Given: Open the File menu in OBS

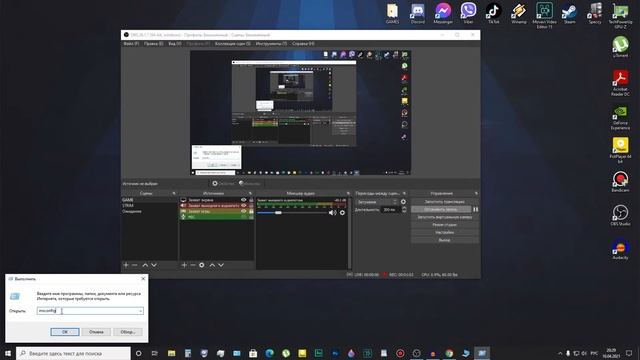Looking at the screenshot, I should coord(131,44).
